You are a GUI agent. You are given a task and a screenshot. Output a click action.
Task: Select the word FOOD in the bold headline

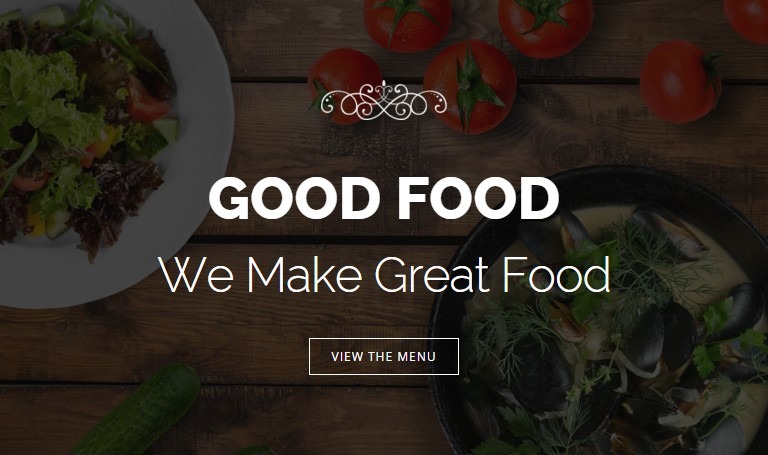(478, 198)
